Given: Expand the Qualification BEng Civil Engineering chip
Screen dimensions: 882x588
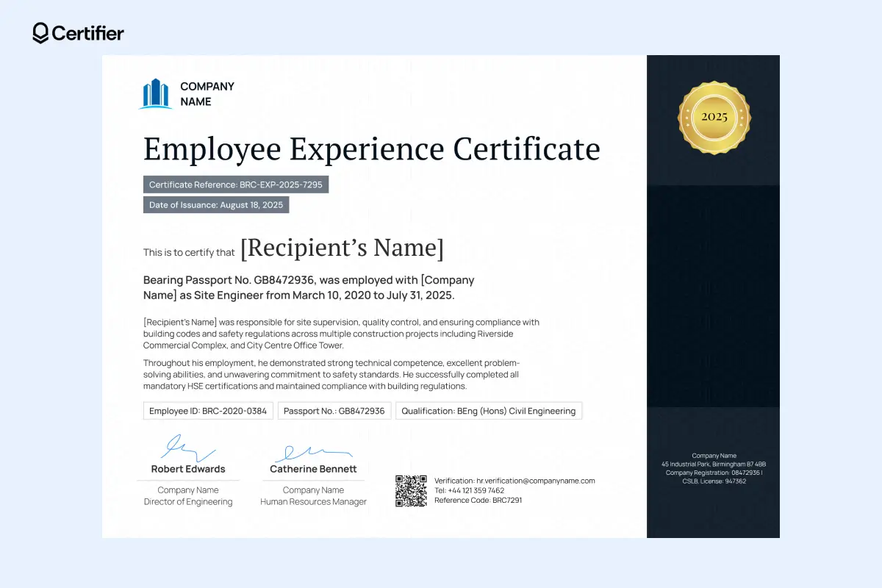Looking at the screenshot, I should (488, 411).
